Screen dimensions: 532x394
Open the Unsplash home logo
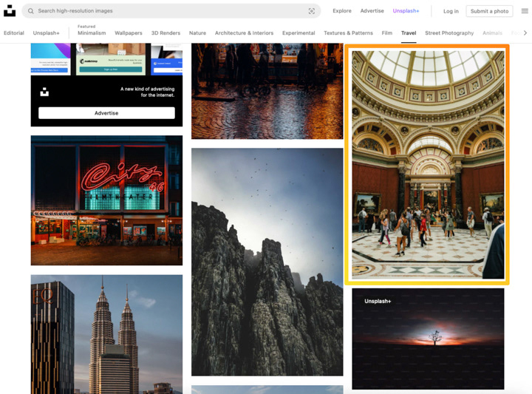pyautogui.click(x=10, y=10)
